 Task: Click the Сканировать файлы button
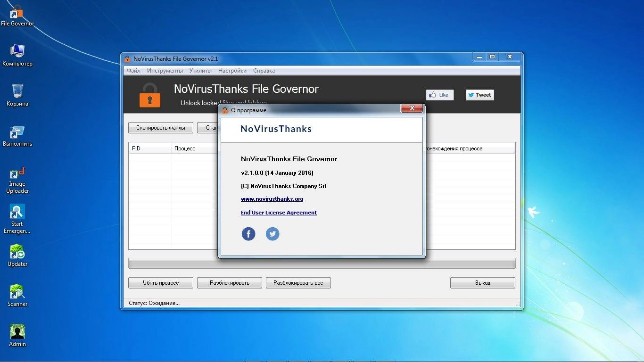click(160, 128)
